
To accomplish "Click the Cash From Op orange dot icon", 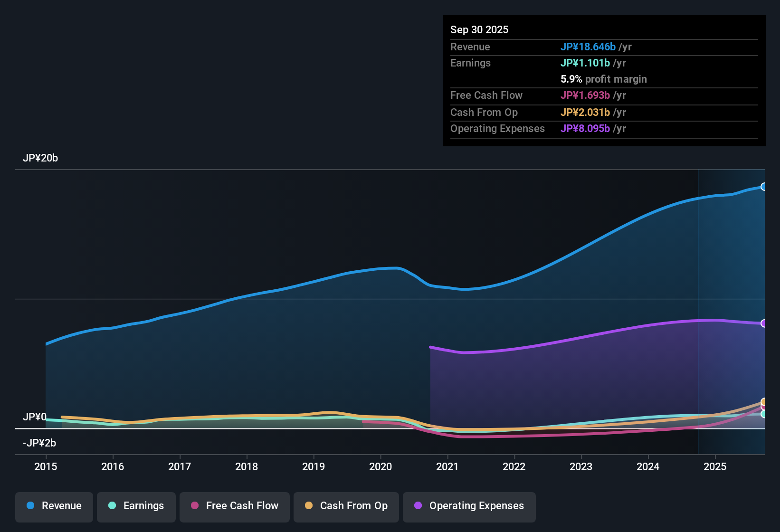I will (x=309, y=506).
